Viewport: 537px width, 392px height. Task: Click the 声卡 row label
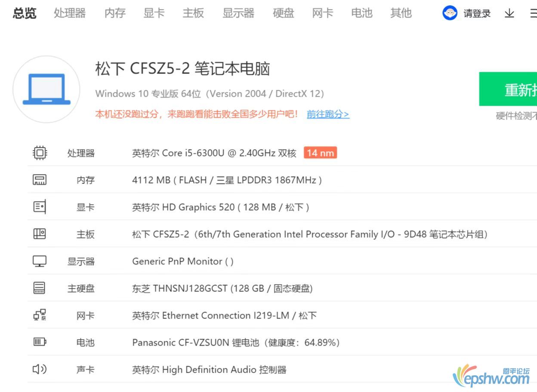point(86,370)
